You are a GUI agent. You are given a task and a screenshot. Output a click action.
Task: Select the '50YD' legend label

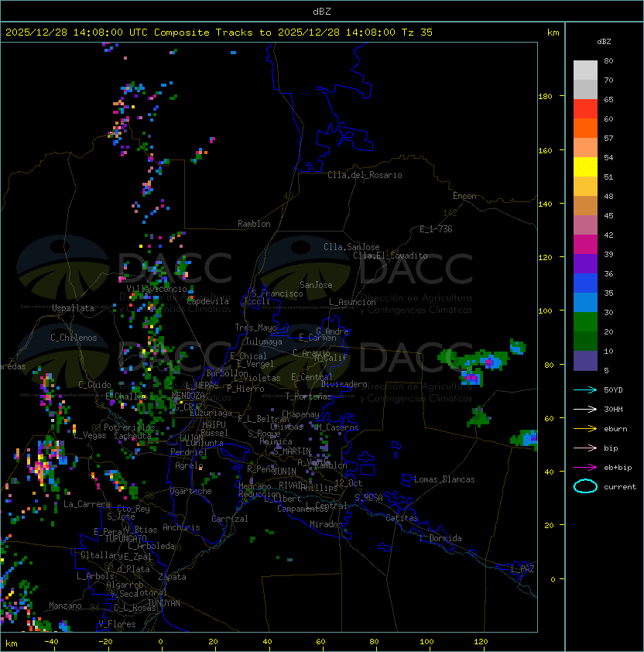click(613, 390)
